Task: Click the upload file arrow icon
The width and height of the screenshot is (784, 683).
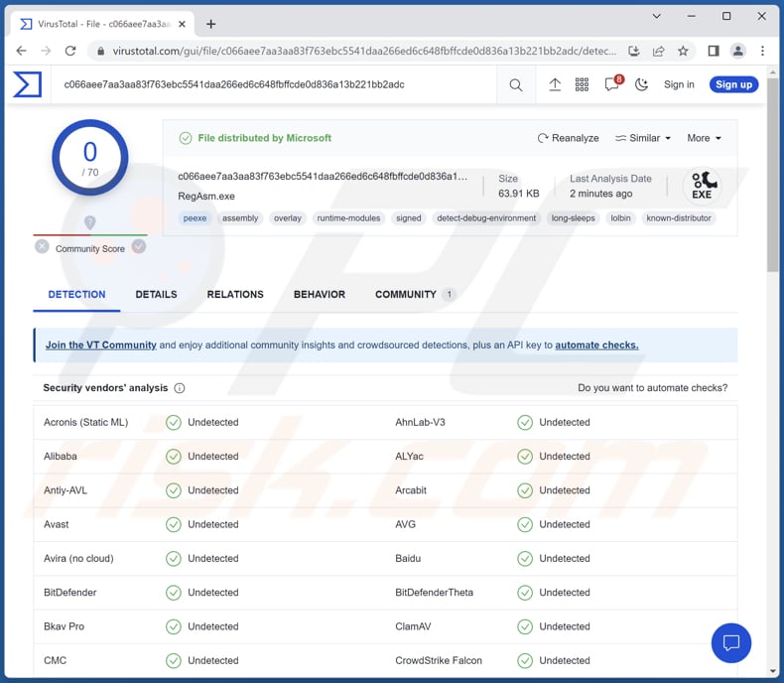Action: 555,84
